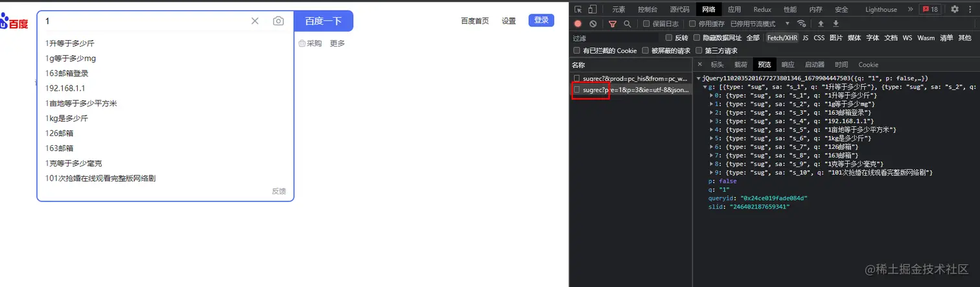The width and height of the screenshot is (980, 287).
Task: Collapse the jQuery response root object
Action: [699, 78]
